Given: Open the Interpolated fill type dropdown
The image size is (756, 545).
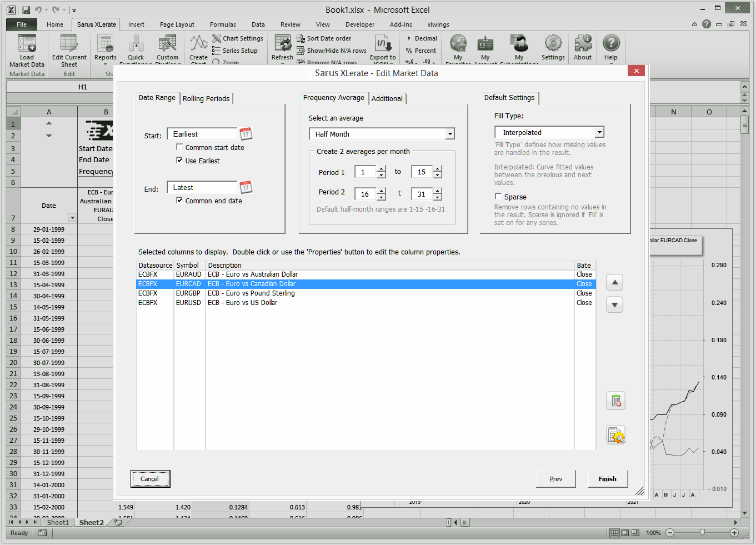Looking at the screenshot, I should [599, 132].
